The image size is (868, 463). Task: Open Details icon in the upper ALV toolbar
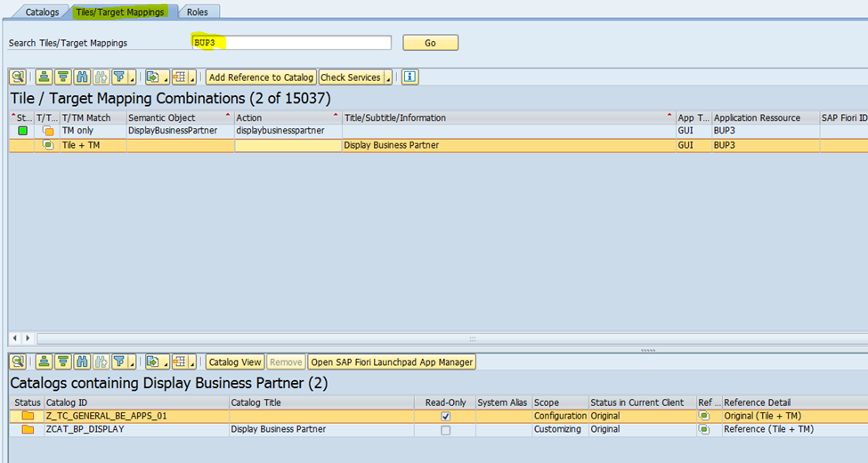point(18,77)
